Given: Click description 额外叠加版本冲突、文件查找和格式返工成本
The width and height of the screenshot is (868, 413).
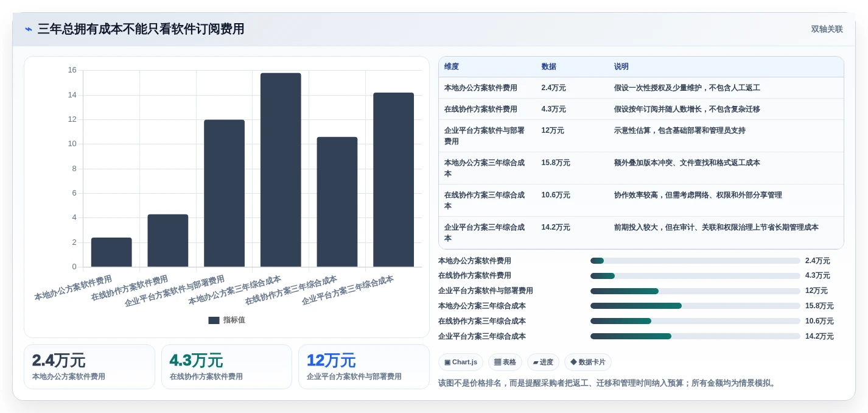Looking at the screenshot, I should pyautogui.click(x=687, y=163).
